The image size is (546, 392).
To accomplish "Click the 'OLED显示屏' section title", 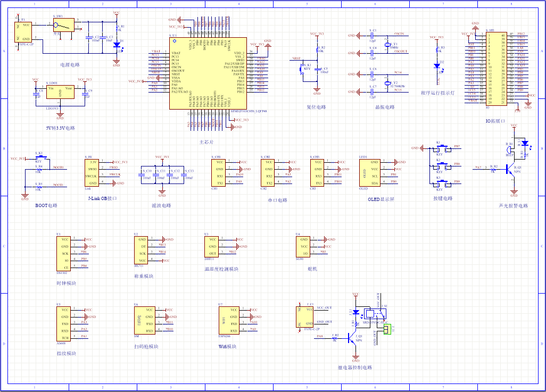I will tap(381, 199).
